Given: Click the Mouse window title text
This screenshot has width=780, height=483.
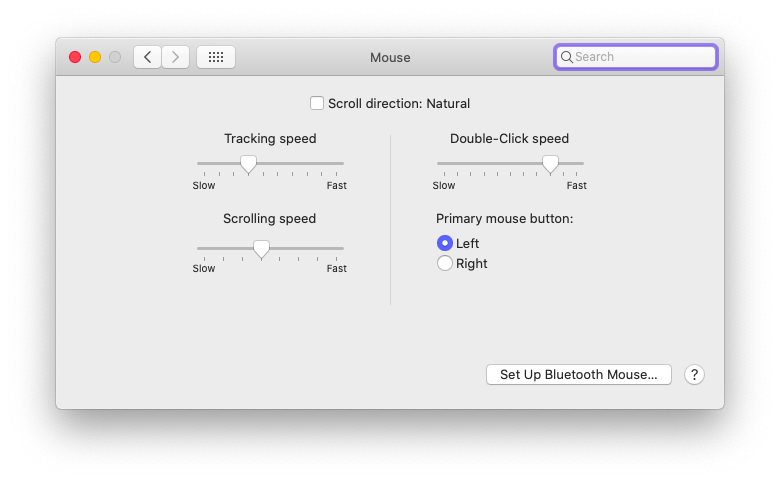Looking at the screenshot, I should (x=390, y=58).
